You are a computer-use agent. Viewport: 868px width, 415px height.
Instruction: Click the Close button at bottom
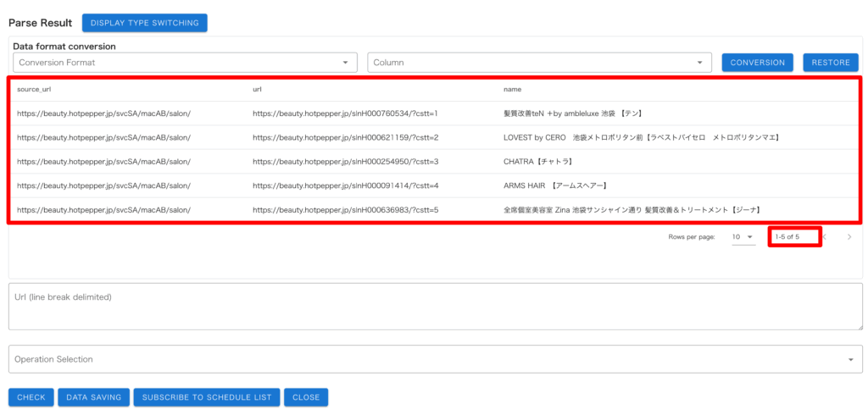[x=306, y=397]
